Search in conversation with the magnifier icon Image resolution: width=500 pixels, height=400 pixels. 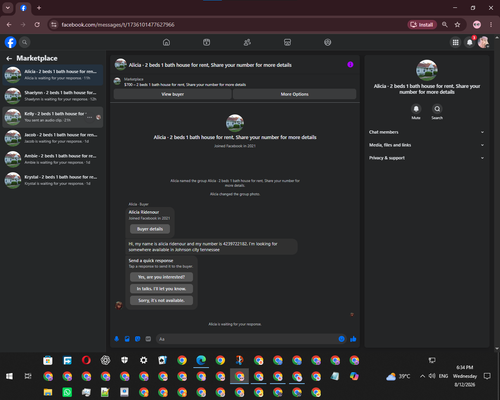(x=437, y=109)
